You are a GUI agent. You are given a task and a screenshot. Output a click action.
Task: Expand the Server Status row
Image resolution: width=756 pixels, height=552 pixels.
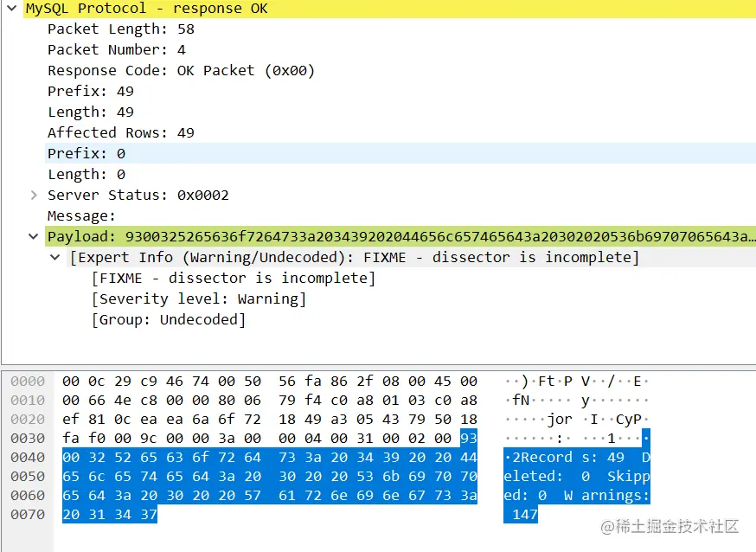point(33,196)
